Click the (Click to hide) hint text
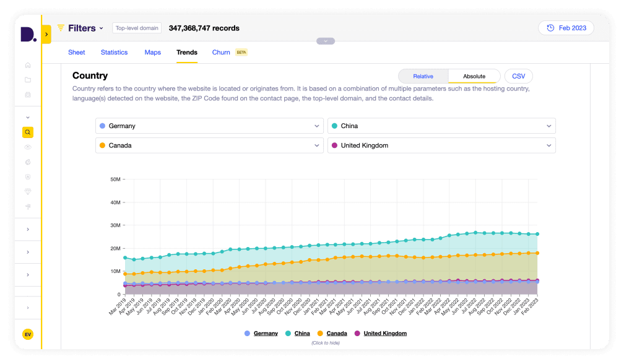The height and width of the screenshot is (364, 624). coord(326,343)
